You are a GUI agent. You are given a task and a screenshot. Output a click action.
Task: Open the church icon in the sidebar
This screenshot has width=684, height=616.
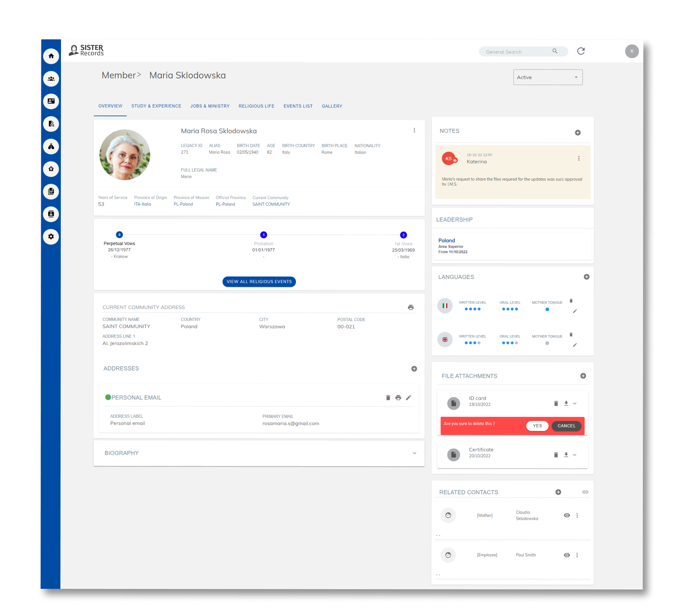tap(51, 147)
